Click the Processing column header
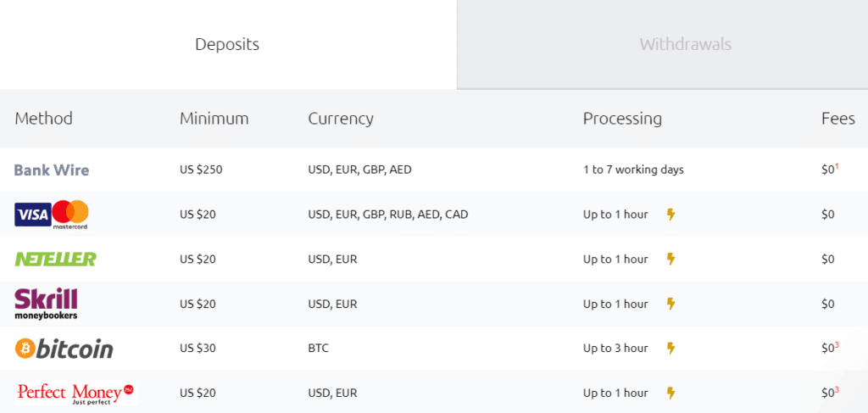The height and width of the screenshot is (413, 868). [622, 119]
